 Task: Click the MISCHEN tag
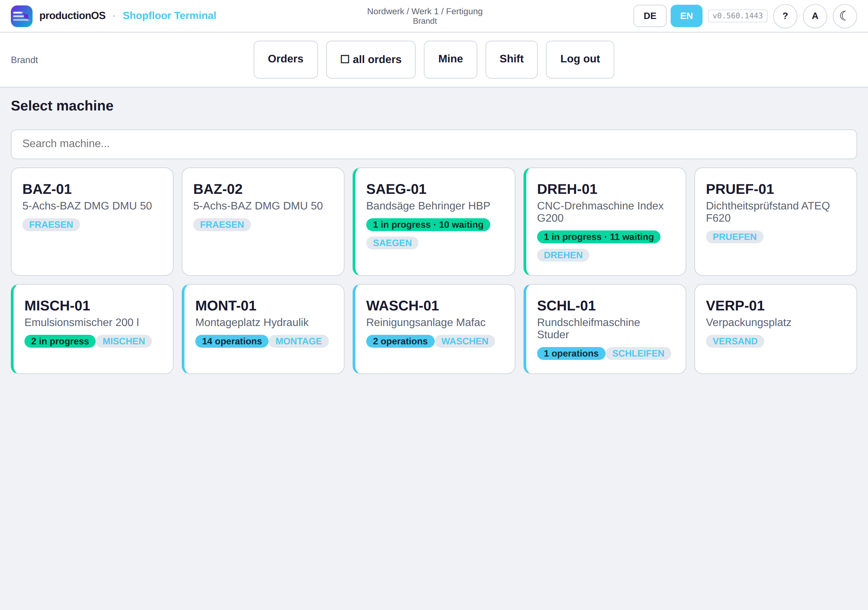pos(124,341)
